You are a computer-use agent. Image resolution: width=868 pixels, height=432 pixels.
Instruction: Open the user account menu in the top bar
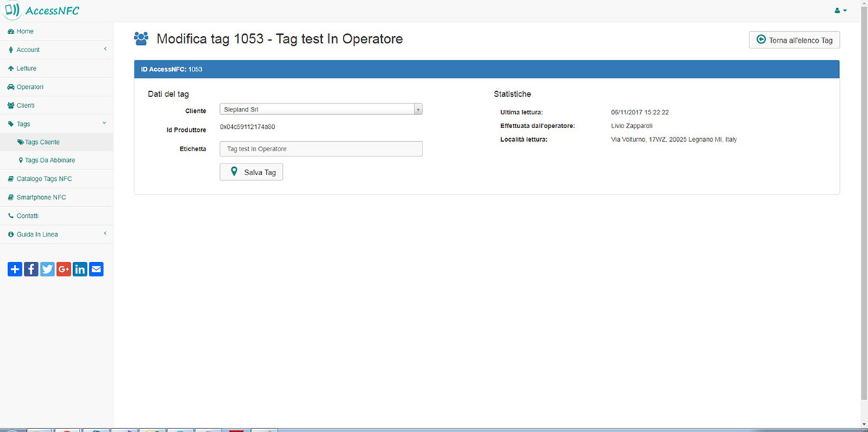841,11
